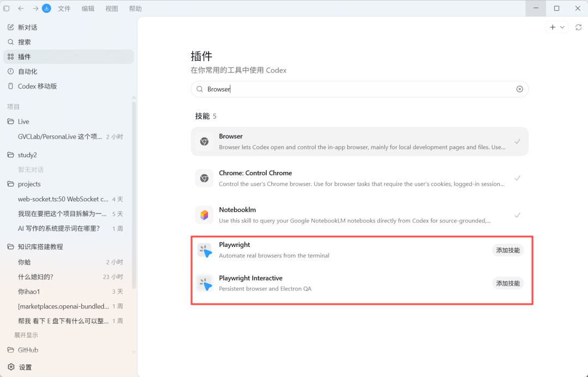Viewport: 588px width, 377px height.
Task: Click into the Browser search field
Action: pyautogui.click(x=359, y=89)
